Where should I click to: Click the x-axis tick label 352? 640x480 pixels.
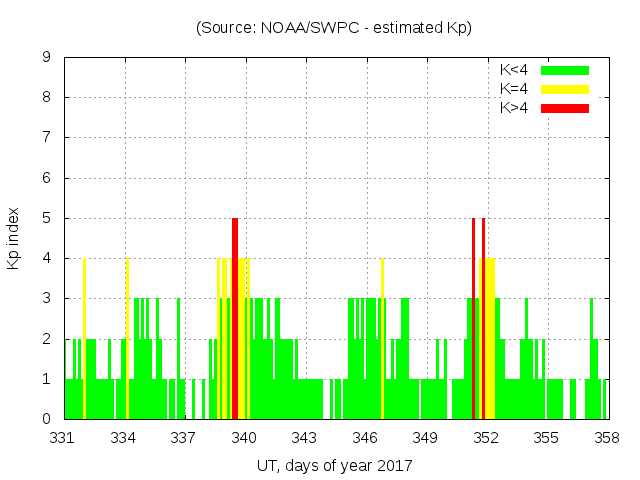(x=486, y=437)
